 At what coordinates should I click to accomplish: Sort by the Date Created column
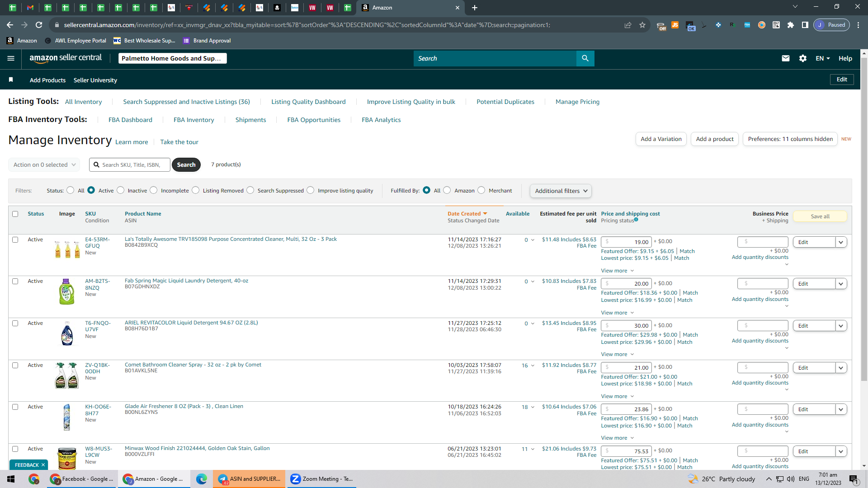click(x=467, y=214)
